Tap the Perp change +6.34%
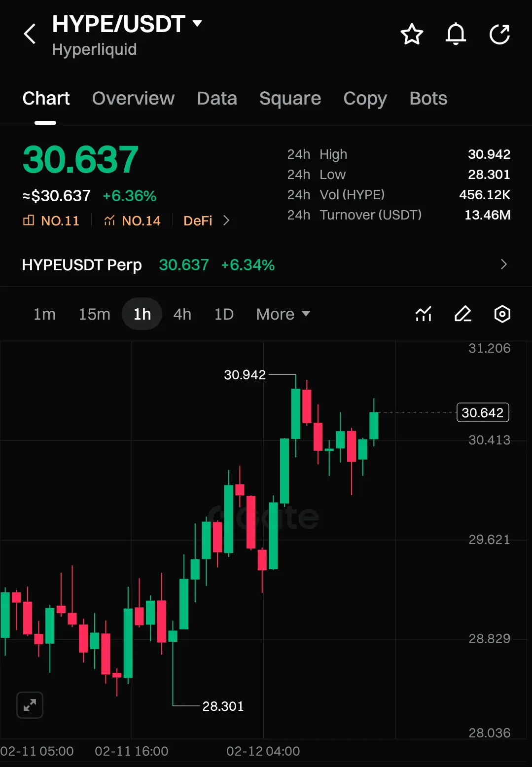 coord(248,265)
